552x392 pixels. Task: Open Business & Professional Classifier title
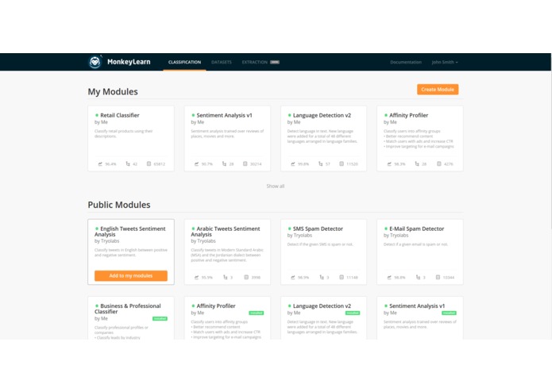(x=127, y=309)
